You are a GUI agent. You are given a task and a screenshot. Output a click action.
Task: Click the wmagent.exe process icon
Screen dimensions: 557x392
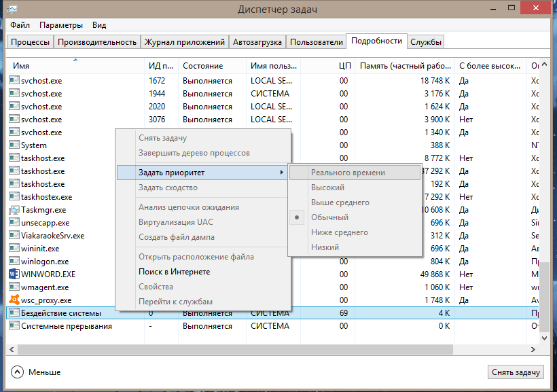tap(14, 287)
